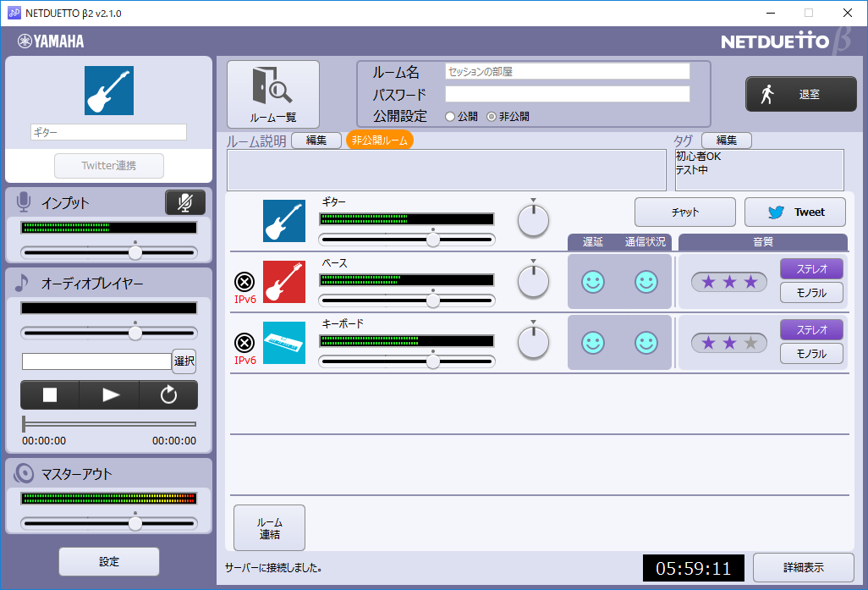Click the three-star quality rating for ベース
The width and height of the screenshot is (868, 590).
[729, 282]
